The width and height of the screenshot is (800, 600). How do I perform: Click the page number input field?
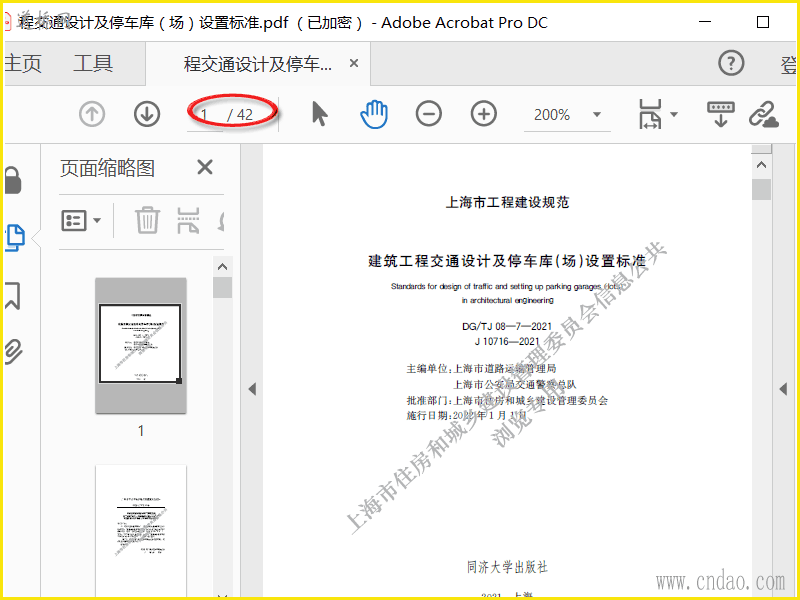(205, 115)
